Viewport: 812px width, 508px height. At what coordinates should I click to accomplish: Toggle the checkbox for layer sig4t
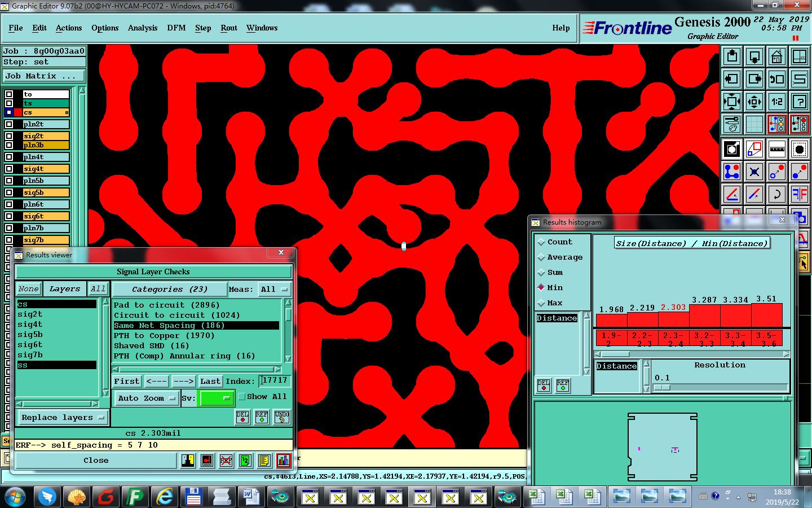9,169
